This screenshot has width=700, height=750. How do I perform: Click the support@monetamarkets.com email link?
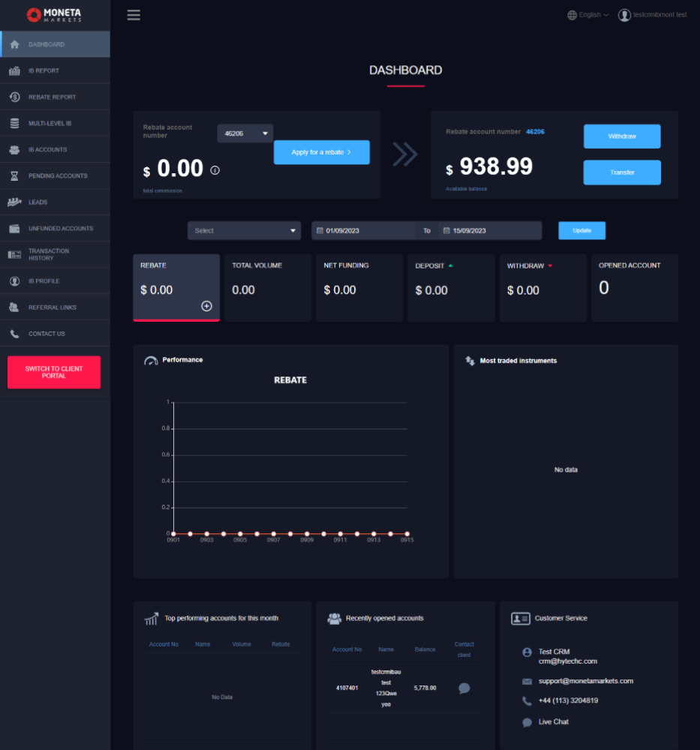coord(585,681)
